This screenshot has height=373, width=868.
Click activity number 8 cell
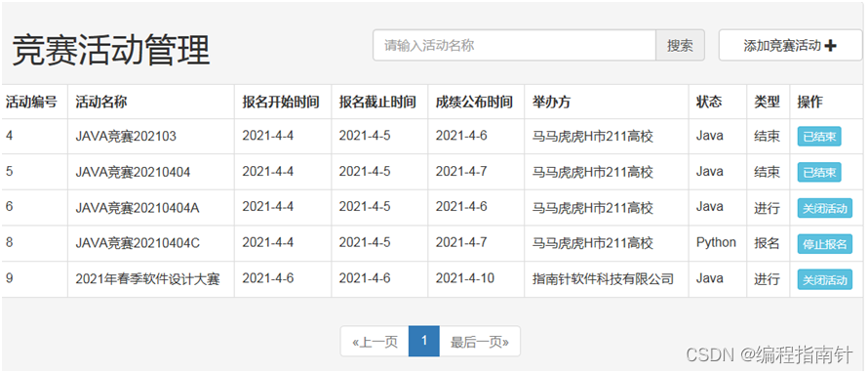[34, 243]
